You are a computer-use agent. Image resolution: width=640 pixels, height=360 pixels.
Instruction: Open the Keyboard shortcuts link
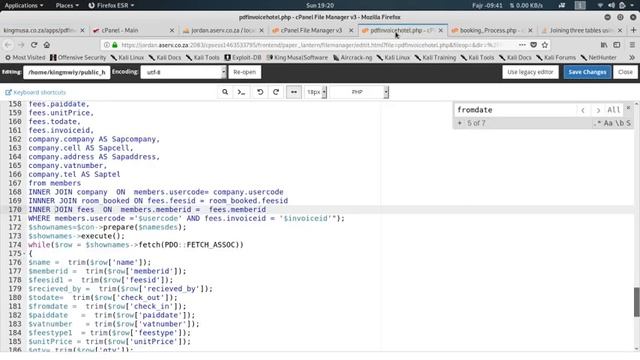(36, 92)
